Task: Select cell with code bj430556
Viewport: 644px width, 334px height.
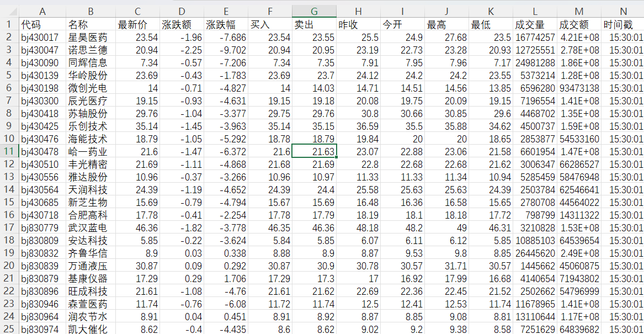Action: coord(42,177)
